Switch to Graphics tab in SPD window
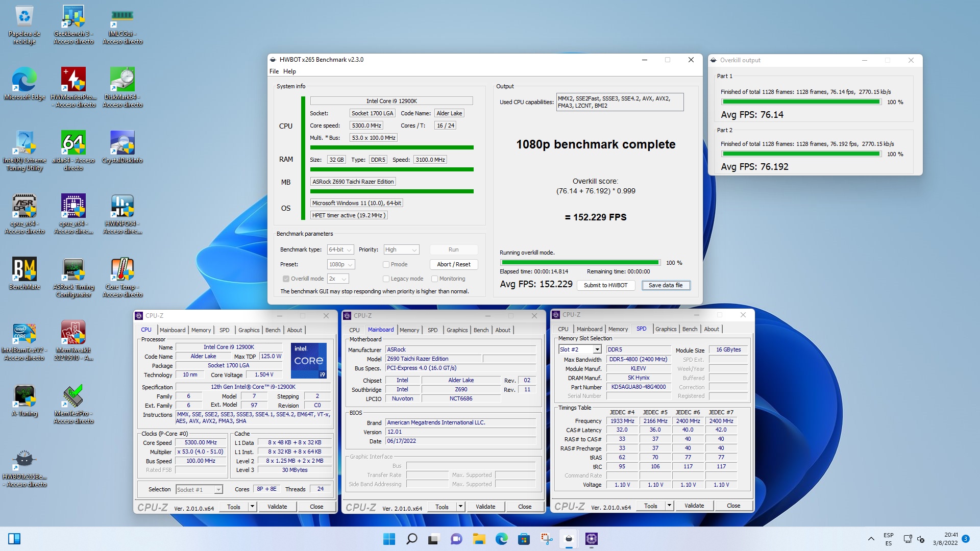 [666, 329]
